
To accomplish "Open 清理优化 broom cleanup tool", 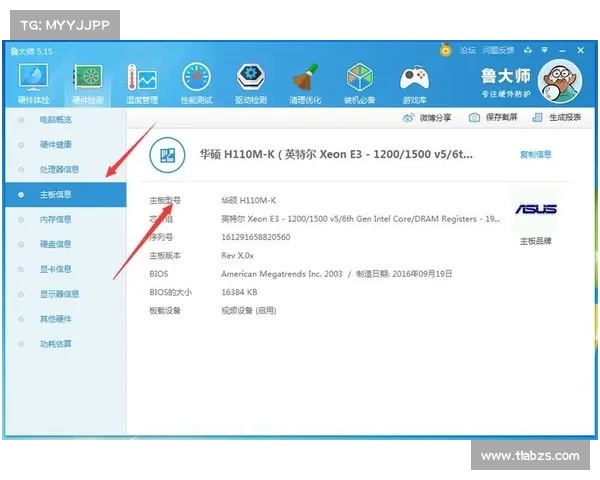I will click(x=305, y=83).
